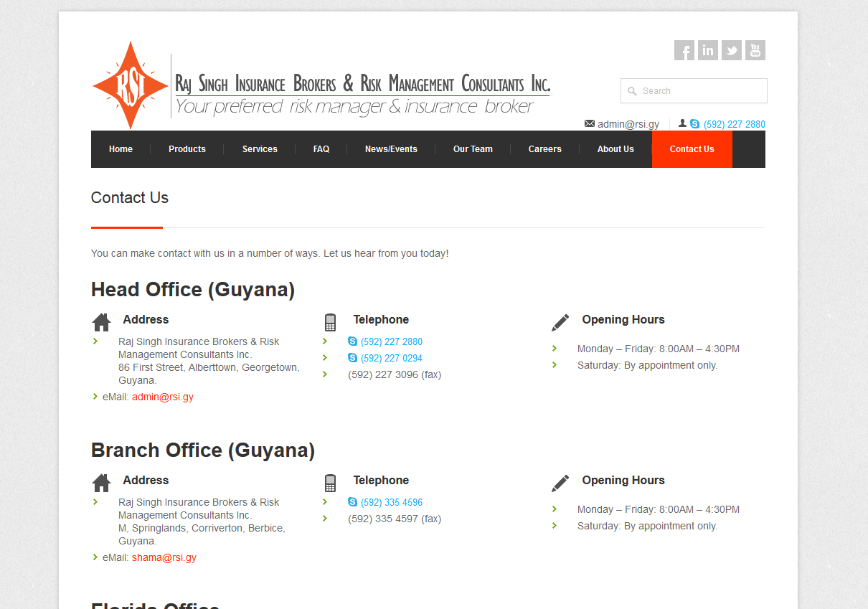Click the person icon in header
Screen dimensions: 868x609
click(x=682, y=123)
